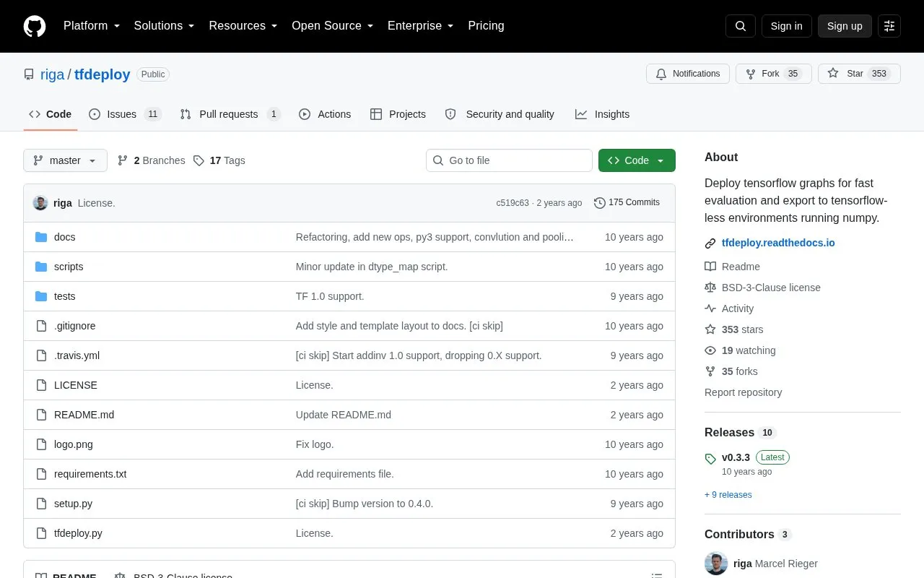Image resolution: width=924 pixels, height=578 pixels.
Task: Click the 35 forks link in About
Action: coord(740,371)
